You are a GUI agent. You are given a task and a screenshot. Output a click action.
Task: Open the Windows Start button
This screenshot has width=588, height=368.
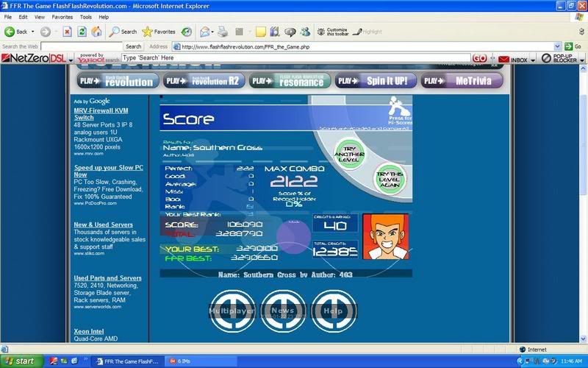tap(21, 361)
